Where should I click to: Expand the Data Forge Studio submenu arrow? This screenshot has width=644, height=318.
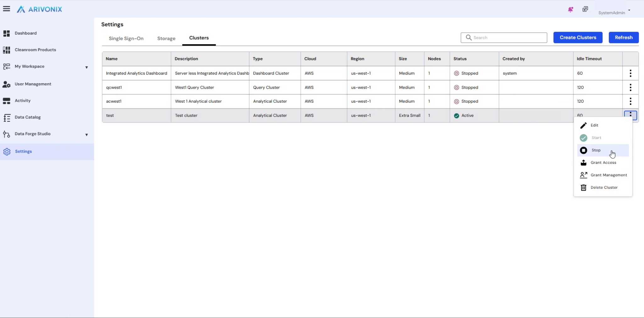86,135
